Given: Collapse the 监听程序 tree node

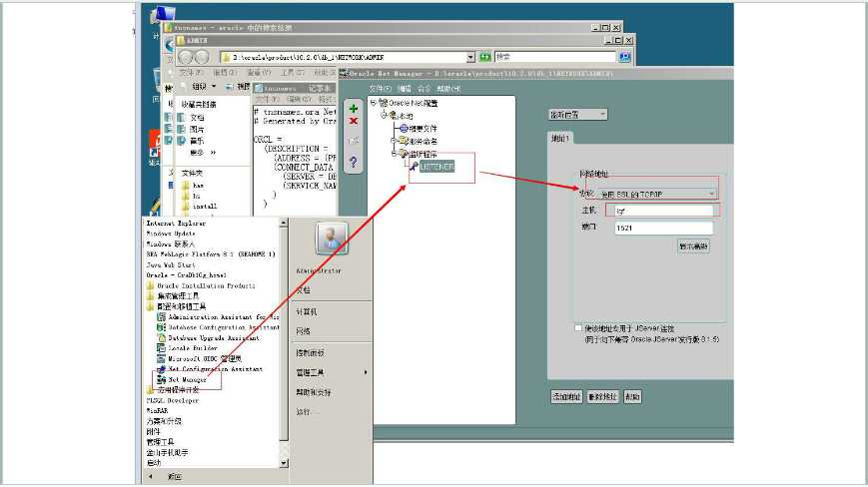Looking at the screenshot, I should 394,154.
